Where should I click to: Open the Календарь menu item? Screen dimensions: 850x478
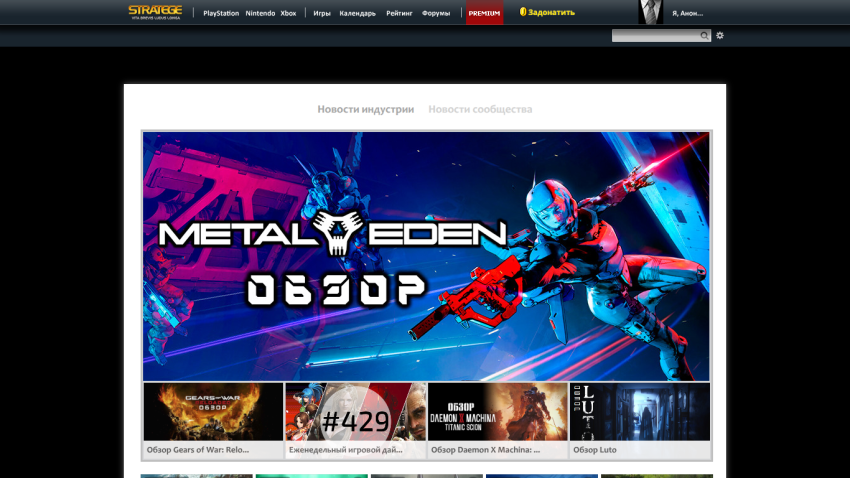(x=357, y=13)
